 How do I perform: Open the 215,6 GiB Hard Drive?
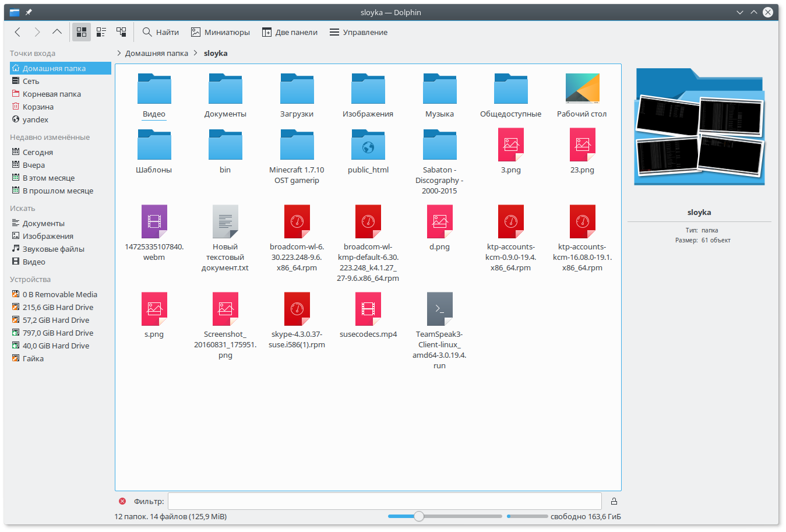[x=61, y=307]
